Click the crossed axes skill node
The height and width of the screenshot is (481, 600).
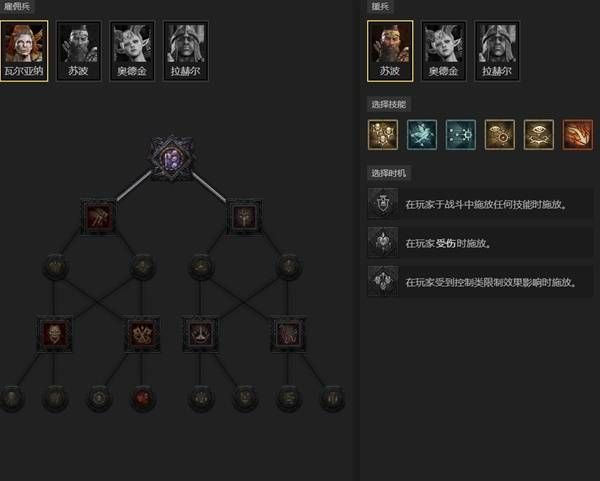pyautogui.click(x=142, y=334)
